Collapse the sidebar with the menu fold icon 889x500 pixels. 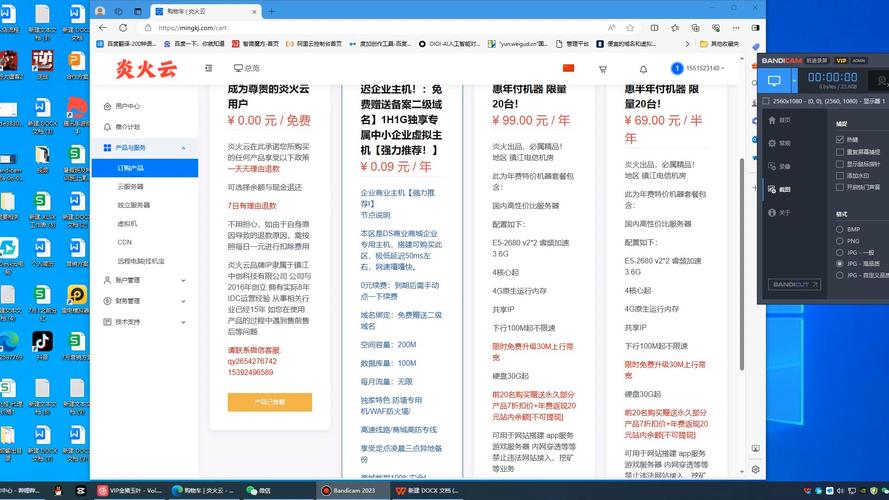pyautogui.click(x=209, y=68)
